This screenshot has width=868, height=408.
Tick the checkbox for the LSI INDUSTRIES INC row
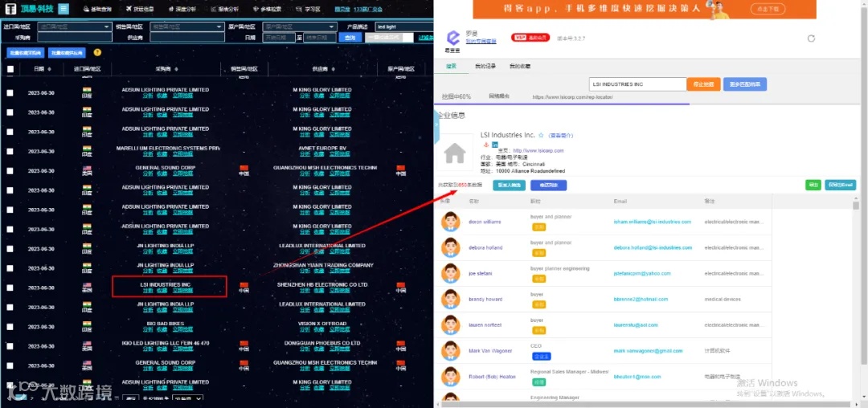click(x=10, y=288)
